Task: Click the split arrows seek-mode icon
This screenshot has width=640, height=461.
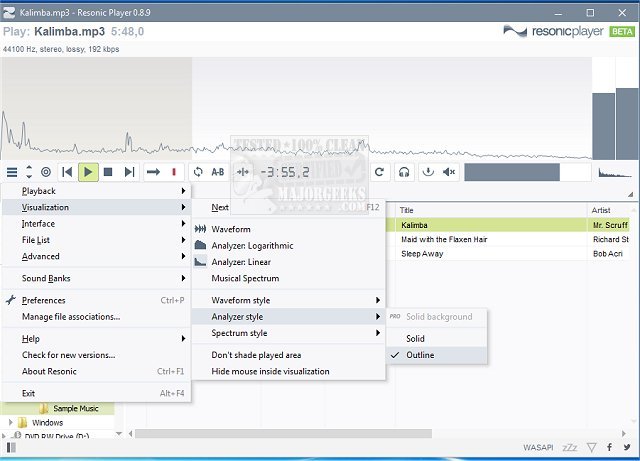Action: pyautogui.click(x=243, y=172)
